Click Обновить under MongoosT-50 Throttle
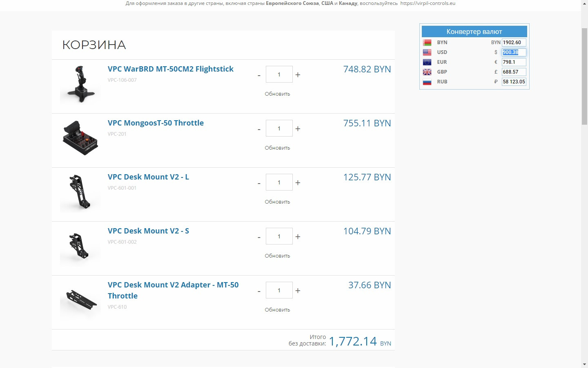The height and width of the screenshot is (368, 588). [x=277, y=148]
